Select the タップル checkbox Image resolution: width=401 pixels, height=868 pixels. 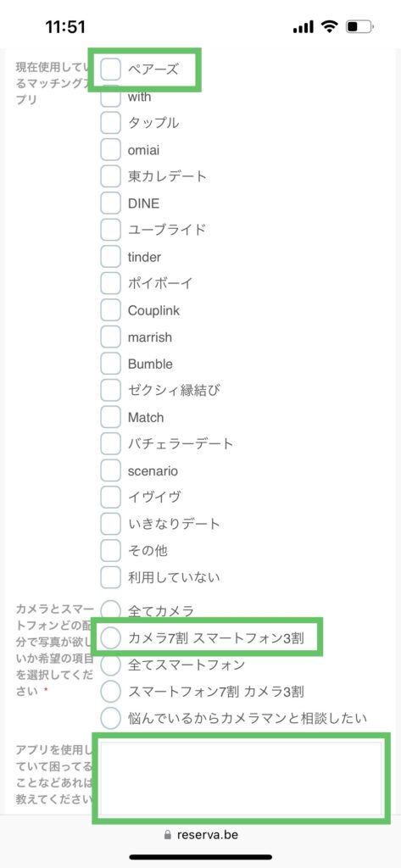tap(111, 123)
